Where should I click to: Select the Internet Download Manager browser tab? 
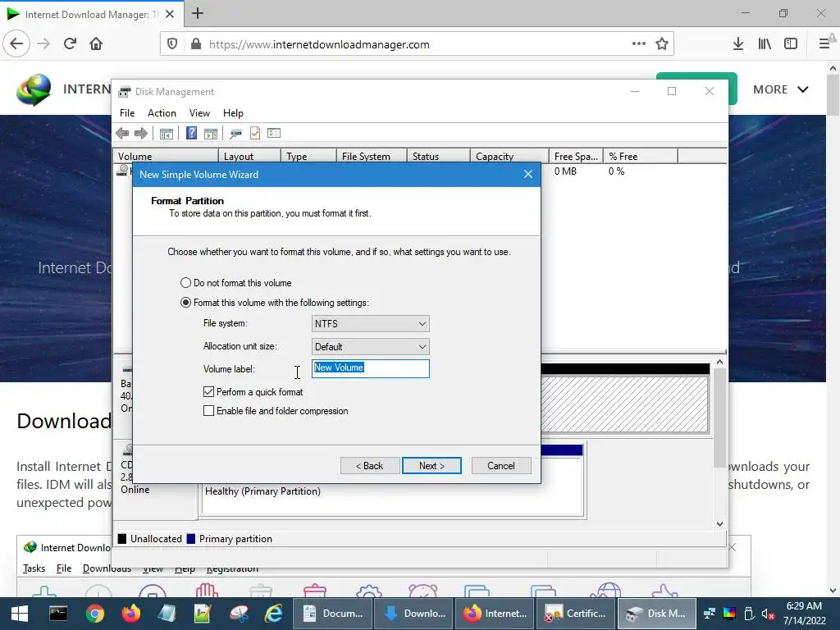[x=92, y=14]
